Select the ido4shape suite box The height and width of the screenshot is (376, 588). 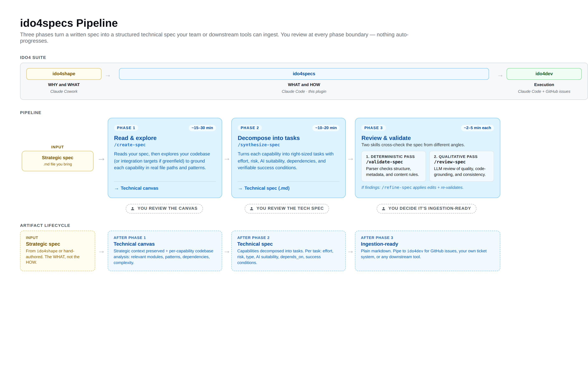coord(64,74)
